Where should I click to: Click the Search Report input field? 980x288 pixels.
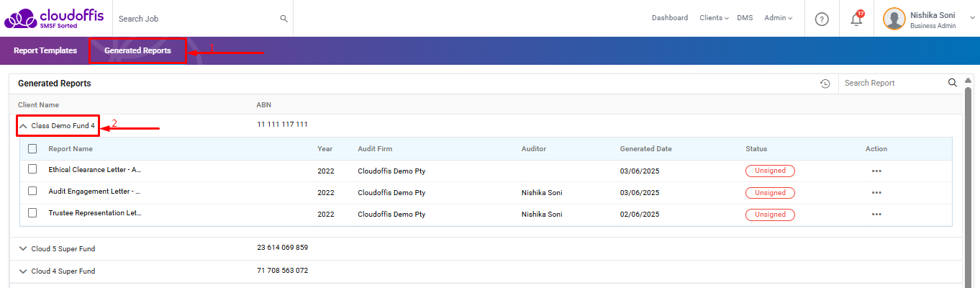coord(893,84)
